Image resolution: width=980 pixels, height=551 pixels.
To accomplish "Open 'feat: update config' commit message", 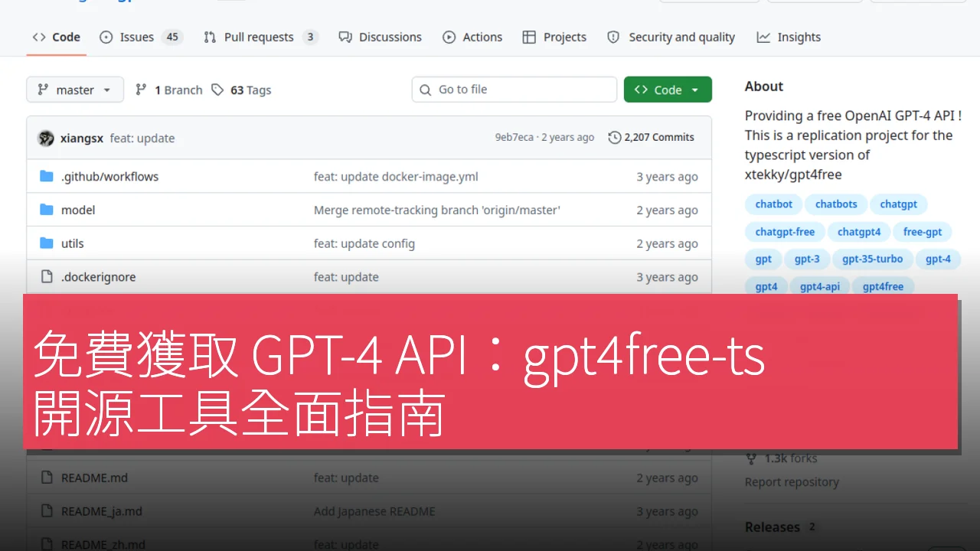I will coord(364,243).
